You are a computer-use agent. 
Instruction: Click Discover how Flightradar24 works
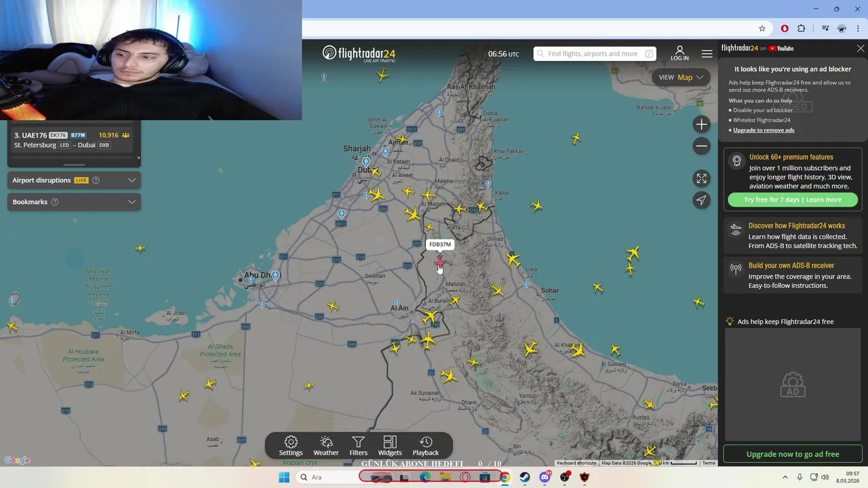click(x=797, y=226)
